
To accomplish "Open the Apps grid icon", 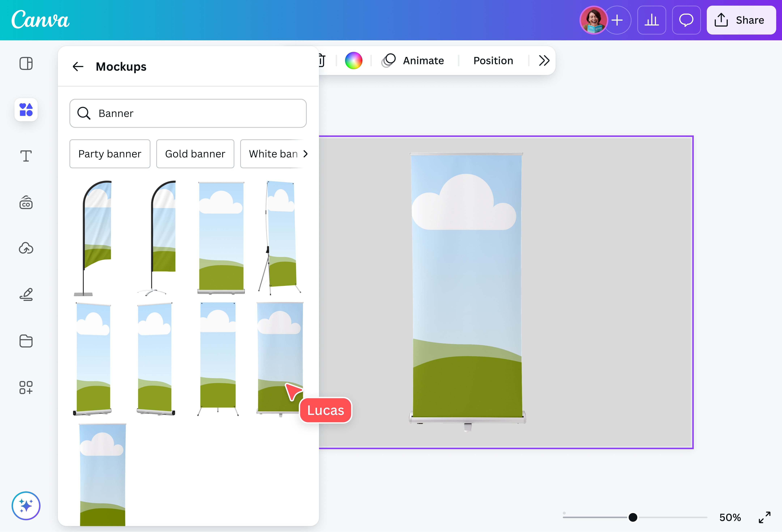I will 26,387.
